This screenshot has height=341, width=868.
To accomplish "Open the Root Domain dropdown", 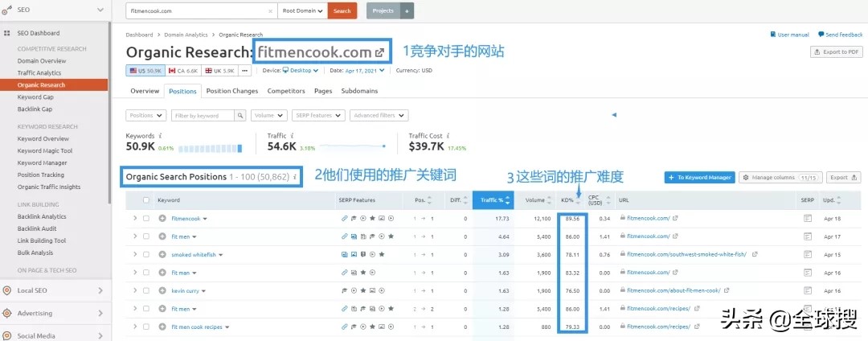I will click(302, 11).
